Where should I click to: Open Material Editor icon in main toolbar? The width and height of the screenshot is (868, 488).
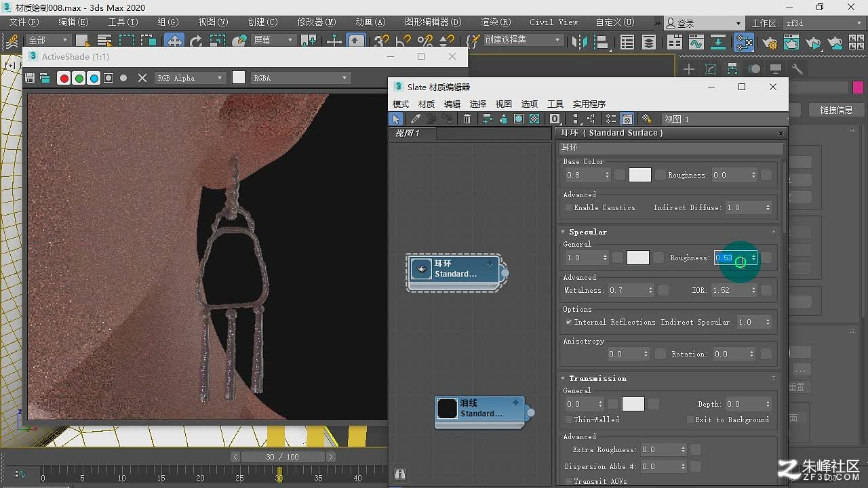point(744,43)
